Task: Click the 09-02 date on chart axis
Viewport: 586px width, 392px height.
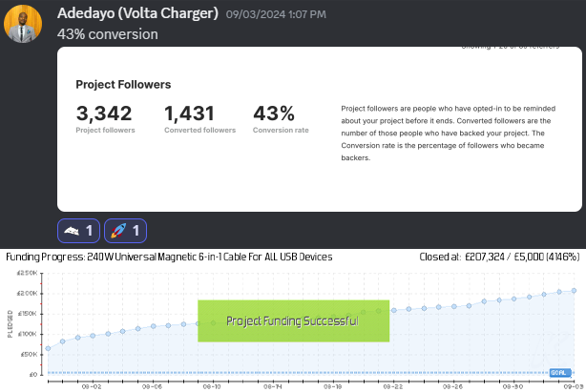Action: click(x=92, y=386)
